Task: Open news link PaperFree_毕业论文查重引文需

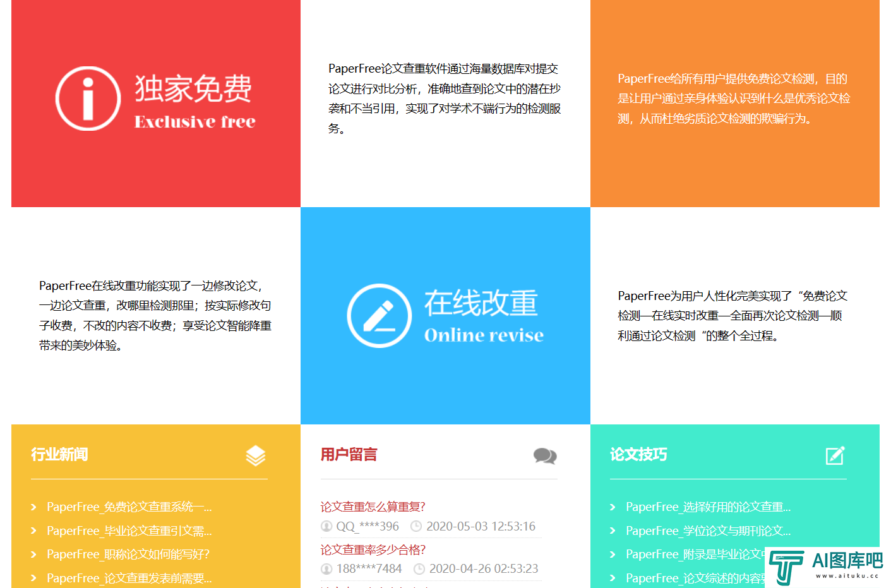Action: click(129, 531)
